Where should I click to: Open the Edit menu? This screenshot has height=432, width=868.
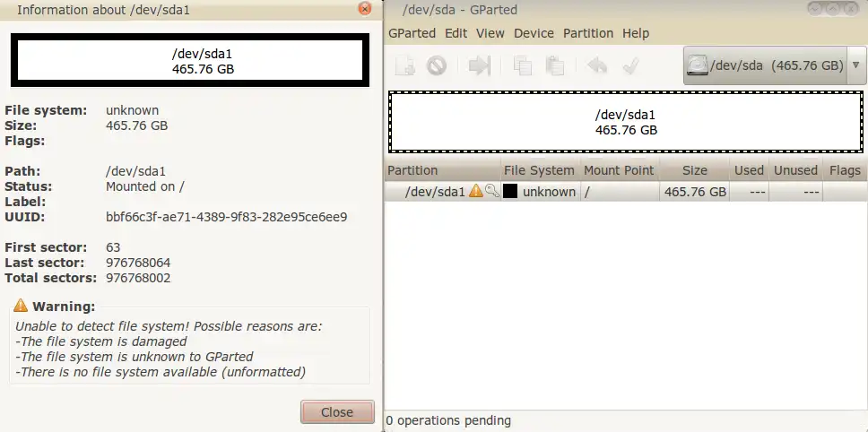[x=456, y=33]
